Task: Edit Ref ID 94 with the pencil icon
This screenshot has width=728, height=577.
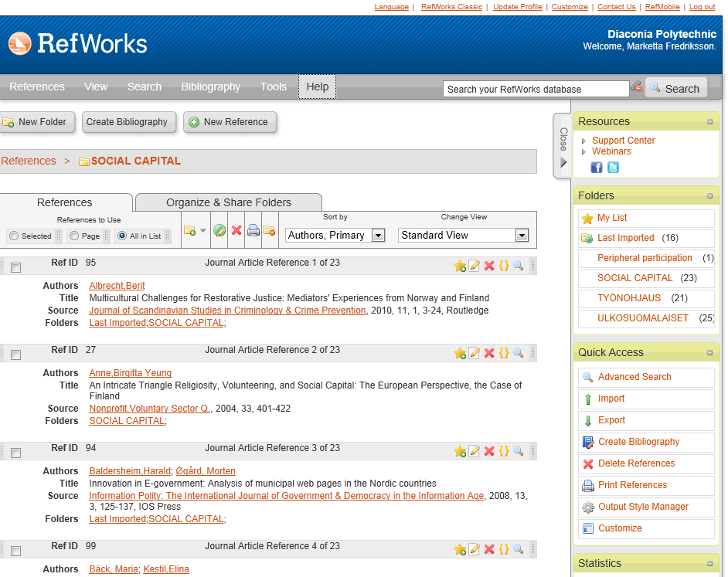Action: [x=474, y=451]
